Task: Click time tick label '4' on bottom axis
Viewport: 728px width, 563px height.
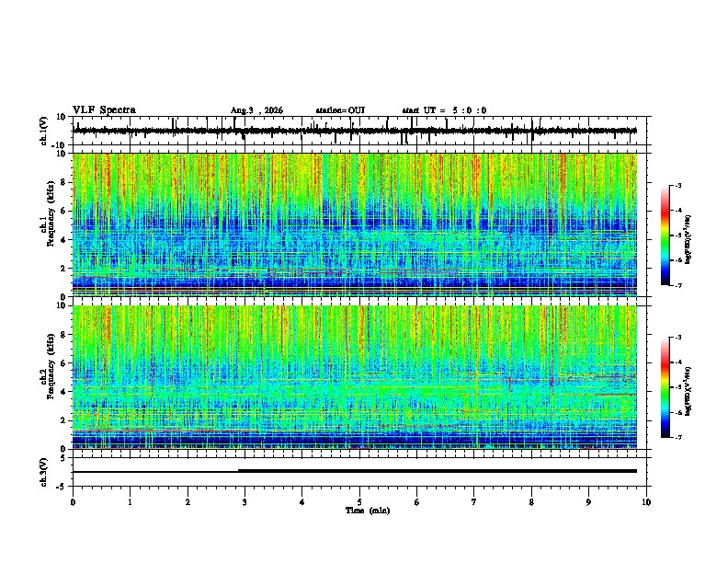Action: (302, 502)
